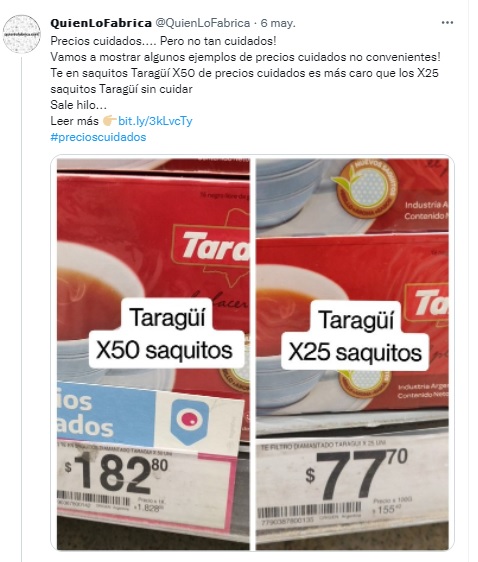This screenshot has width=478, height=562.
Task: Open the @QuienLoFabrica handle link
Action: 202,23
